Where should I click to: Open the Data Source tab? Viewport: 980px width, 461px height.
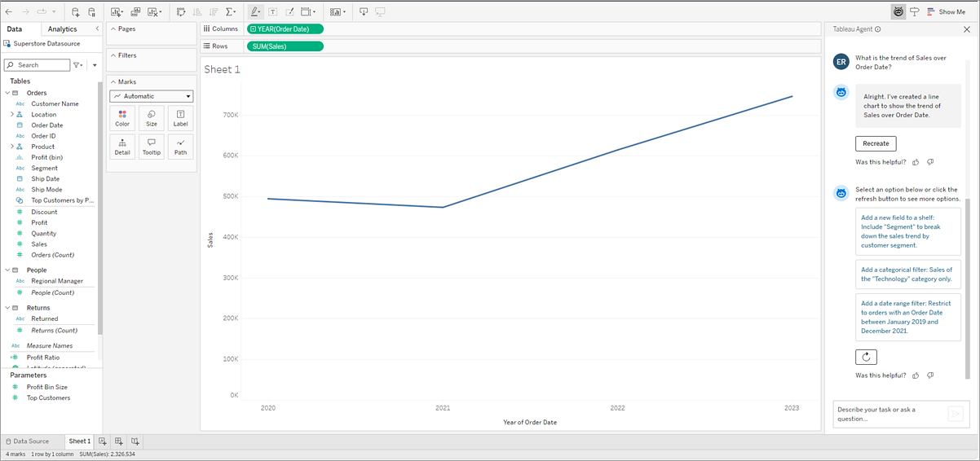tap(28, 441)
